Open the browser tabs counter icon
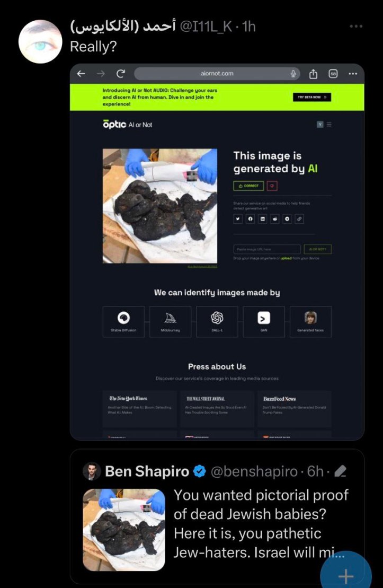The height and width of the screenshot is (588, 383). (x=333, y=74)
